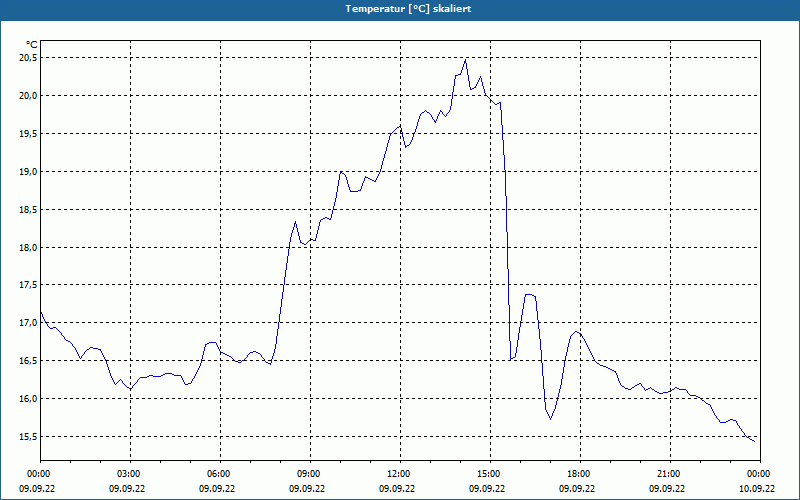This screenshot has width=800, height=500.
Task: Click the 17,0 y-axis label
Action: coord(28,323)
